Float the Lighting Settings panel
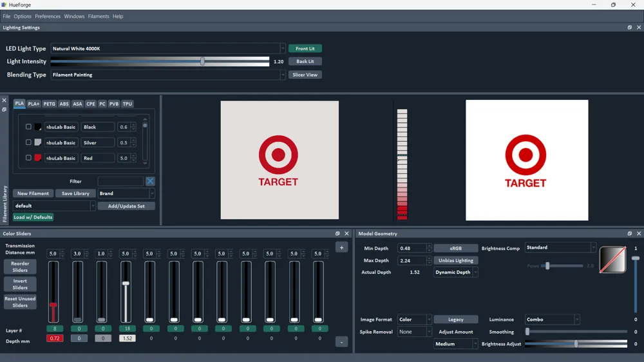Image resolution: width=644 pixels, height=362 pixels. pyautogui.click(x=630, y=28)
